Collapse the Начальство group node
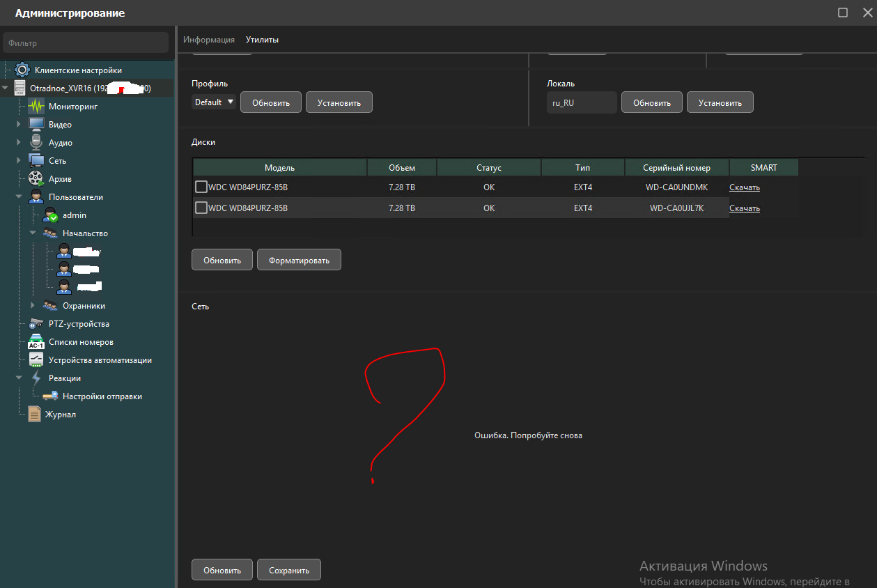Viewport: 877px width, 588px height. (33, 233)
